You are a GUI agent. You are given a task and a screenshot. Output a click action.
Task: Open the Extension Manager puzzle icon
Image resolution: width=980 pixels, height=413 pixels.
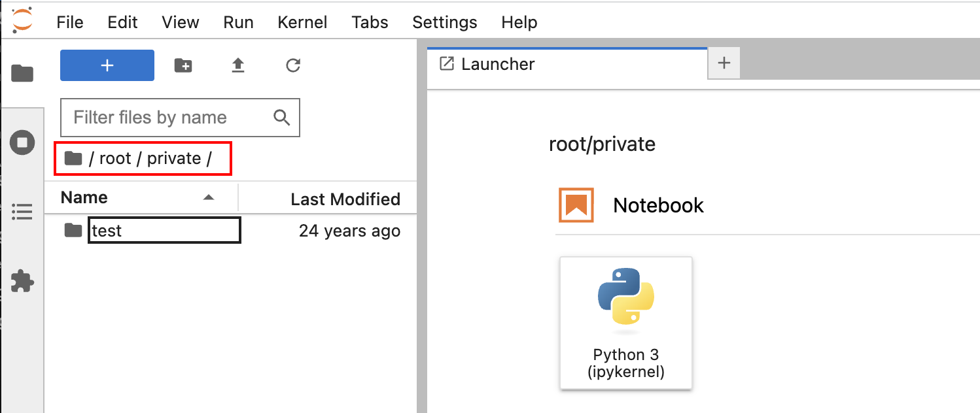pyautogui.click(x=22, y=282)
